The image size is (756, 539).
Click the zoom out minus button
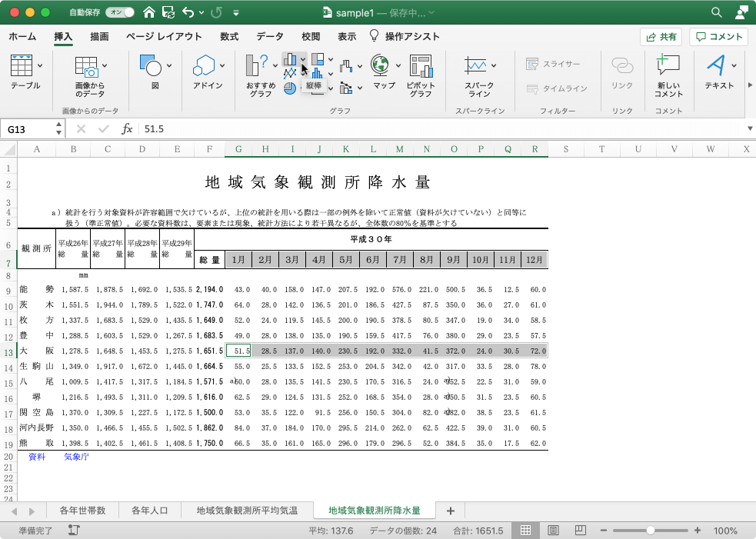pyautogui.click(x=604, y=531)
